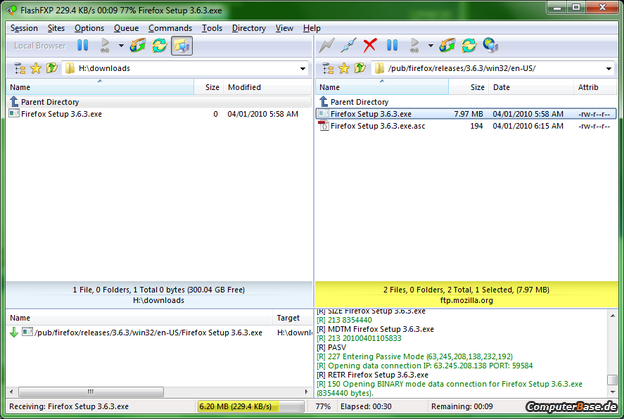624x419 pixels.
Task: Sort remote files by Size column
Action: [468, 87]
